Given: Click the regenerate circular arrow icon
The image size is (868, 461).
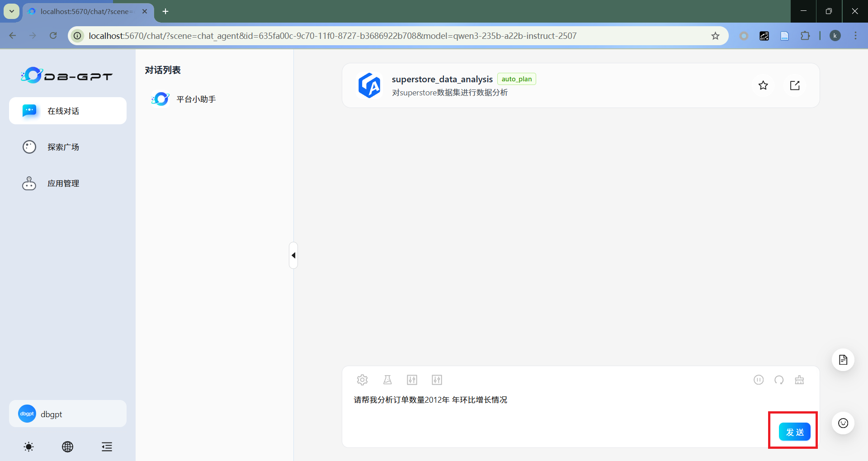Looking at the screenshot, I should point(779,380).
